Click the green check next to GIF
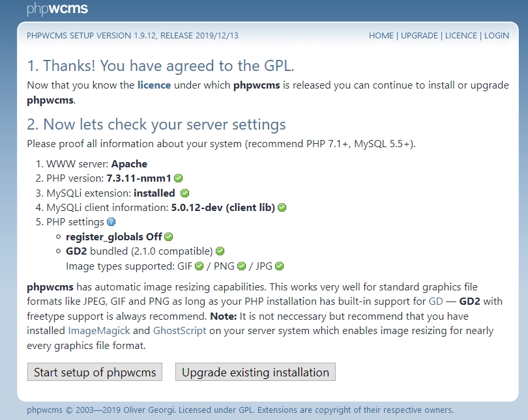Image resolution: width=528 pixels, height=420 pixels. (x=199, y=266)
